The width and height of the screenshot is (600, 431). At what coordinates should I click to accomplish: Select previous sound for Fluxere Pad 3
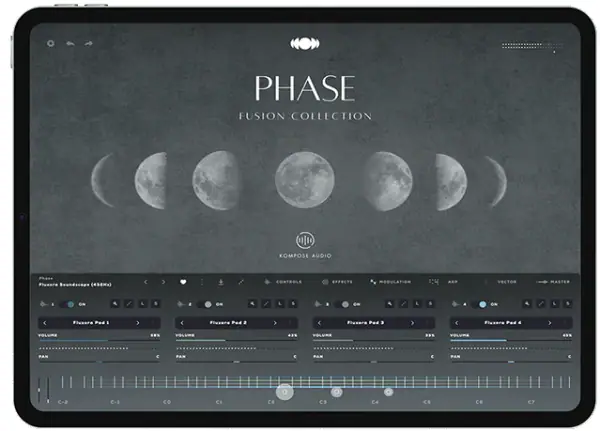coord(320,323)
